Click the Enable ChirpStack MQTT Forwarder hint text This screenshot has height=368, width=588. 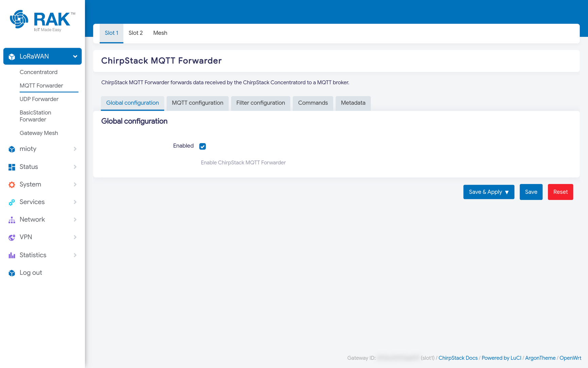tap(243, 163)
